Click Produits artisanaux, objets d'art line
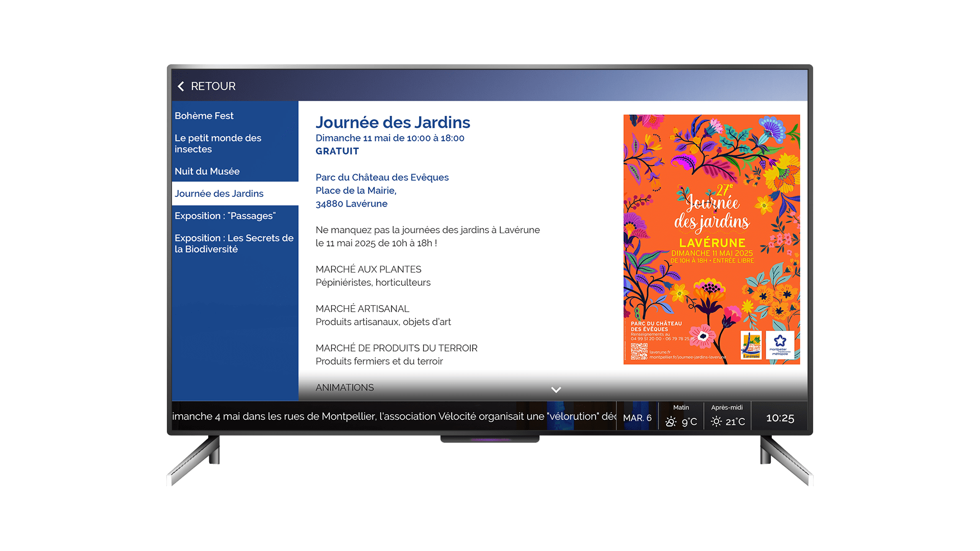 (x=383, y=322)
